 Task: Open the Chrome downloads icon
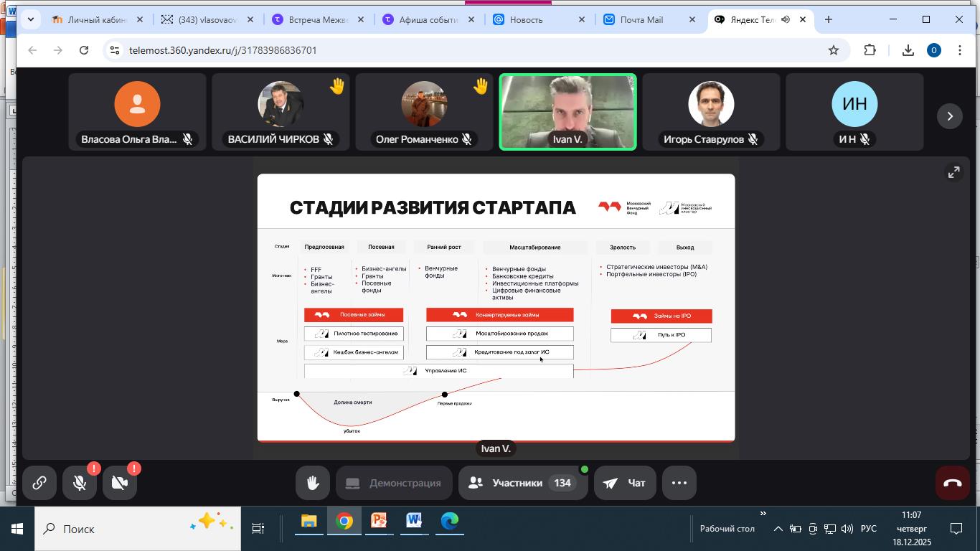908,50
